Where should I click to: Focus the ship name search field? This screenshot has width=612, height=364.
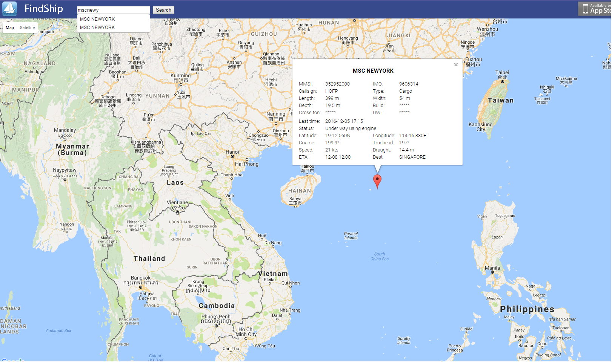click(113, 10)
